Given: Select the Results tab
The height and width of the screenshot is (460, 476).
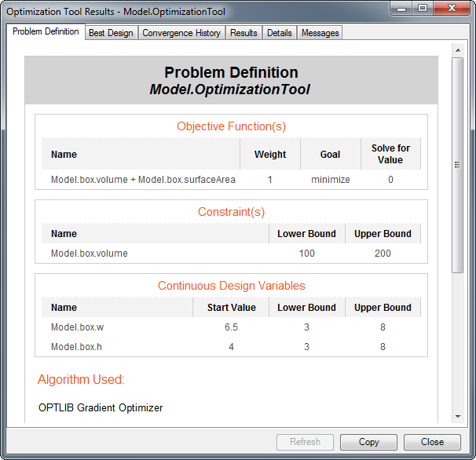Looking at the screenshot, I should click(x=243, y=33).
